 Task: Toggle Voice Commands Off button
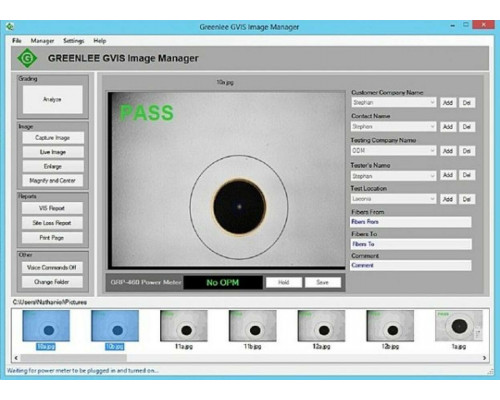point(52,267)
